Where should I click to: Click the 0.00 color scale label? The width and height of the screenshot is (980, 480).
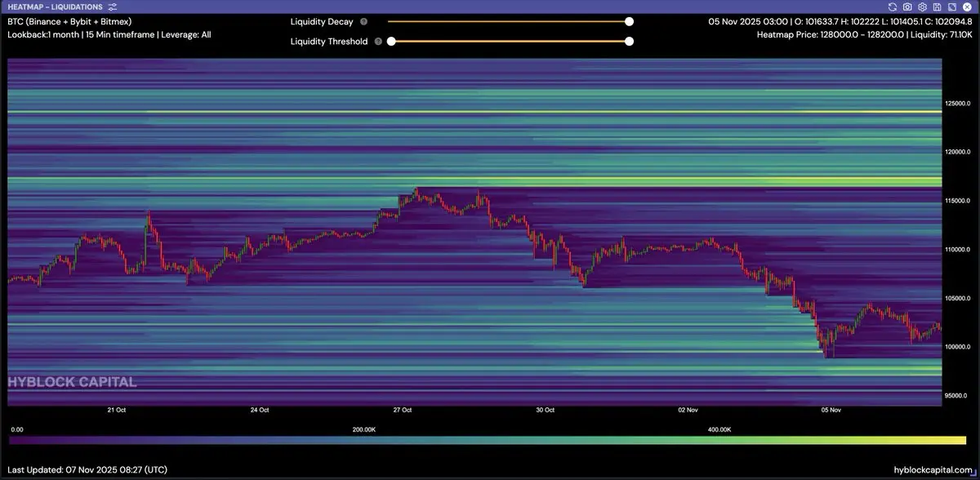click(x=16, y=429)
